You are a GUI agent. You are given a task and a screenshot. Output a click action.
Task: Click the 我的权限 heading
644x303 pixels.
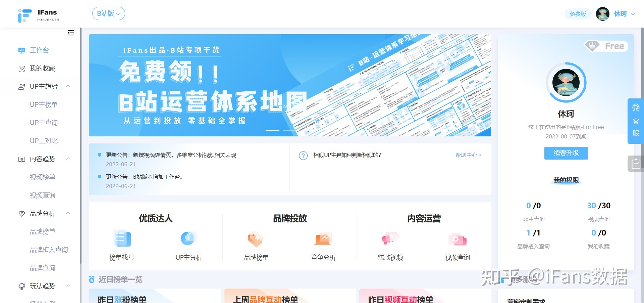coord(566,180)
